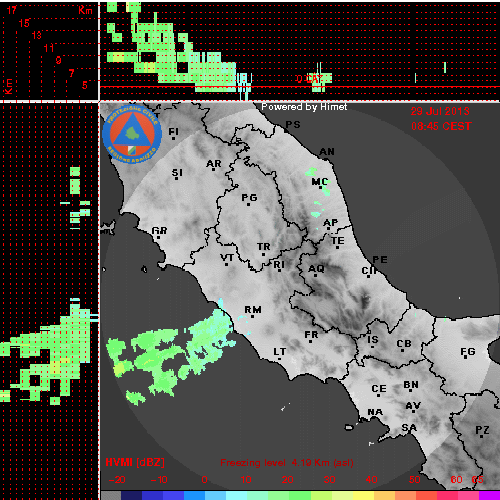500x500 pixels.
Task: Click the 'NA' city label
Action: click(375, 412)
